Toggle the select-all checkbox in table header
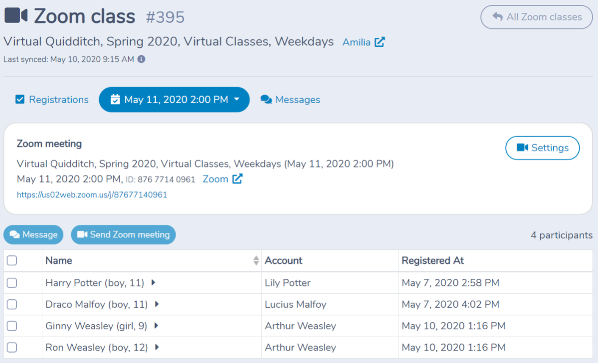598x364 pixels. click(12, 260)
